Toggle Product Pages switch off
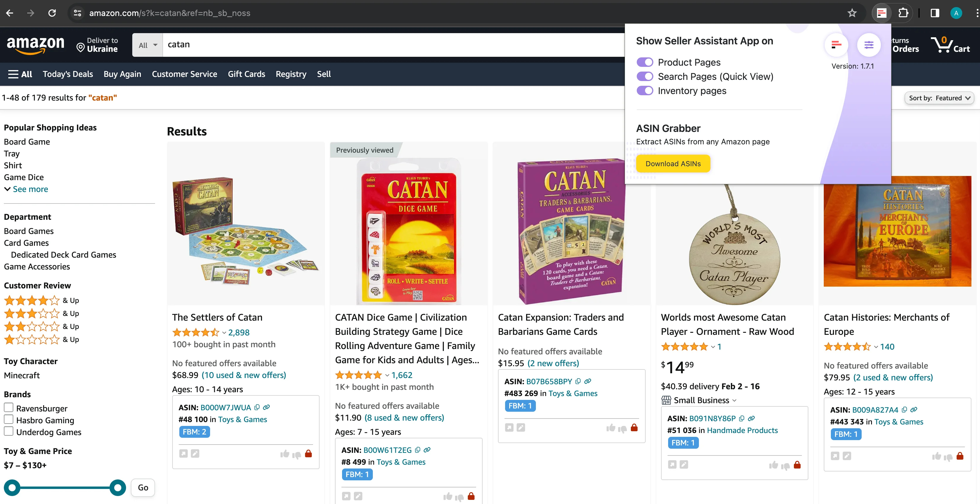The height and width of the screenshot is (504, 980). click(645, 62)
